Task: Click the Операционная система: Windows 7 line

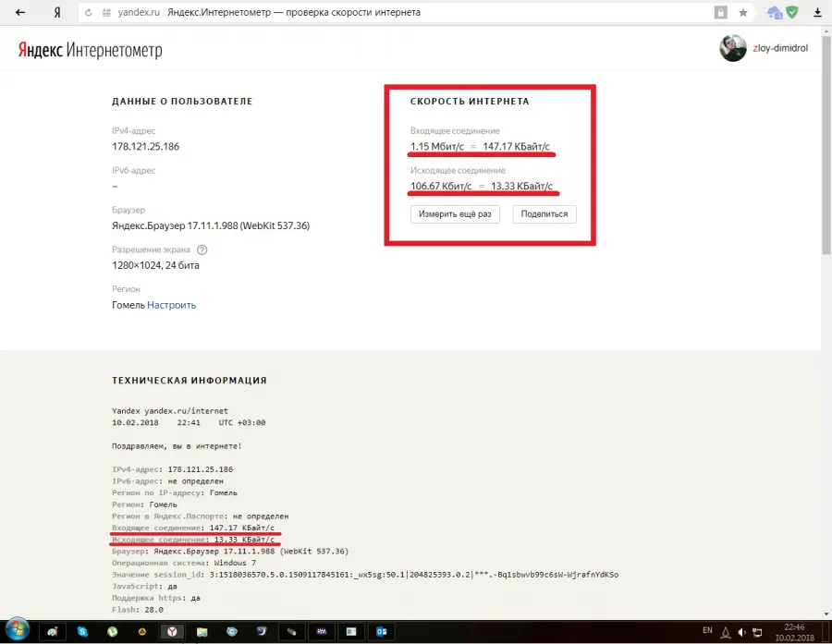Action: click(x=184, y=563)
